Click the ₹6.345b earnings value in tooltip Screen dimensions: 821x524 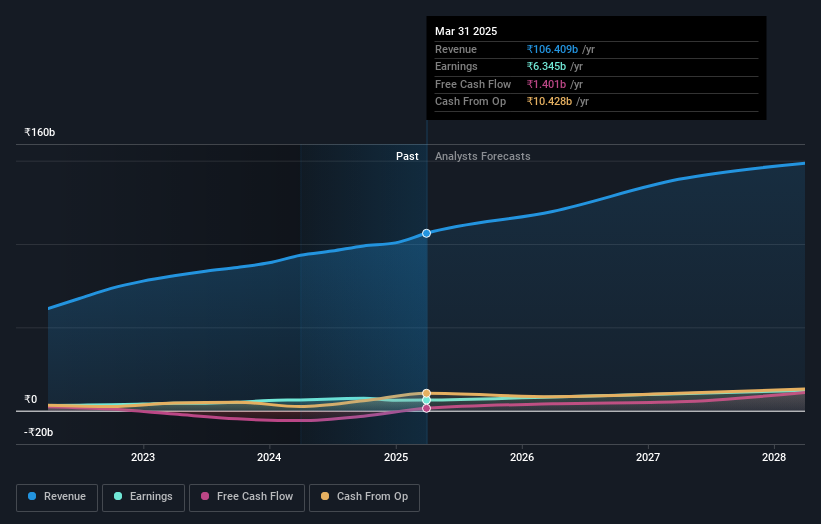546,66
